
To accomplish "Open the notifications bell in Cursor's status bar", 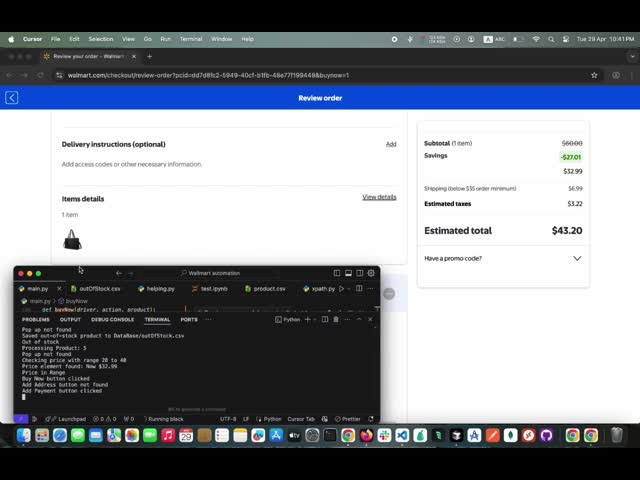I will coord(371,419).
